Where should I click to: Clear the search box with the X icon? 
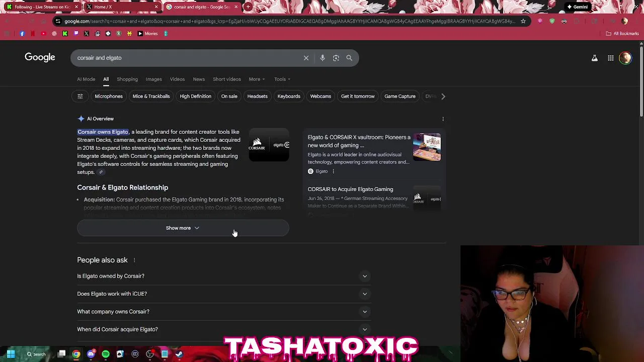(306, 58)
